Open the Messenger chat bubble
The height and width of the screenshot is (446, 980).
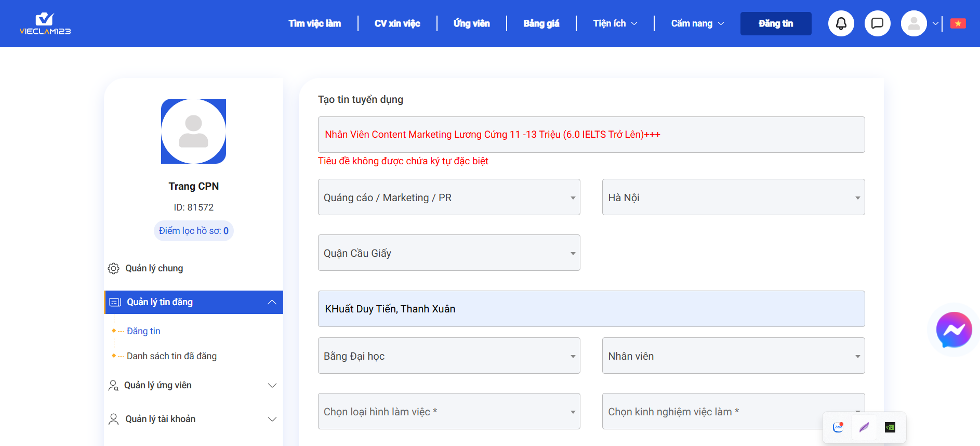click(953, 330)
